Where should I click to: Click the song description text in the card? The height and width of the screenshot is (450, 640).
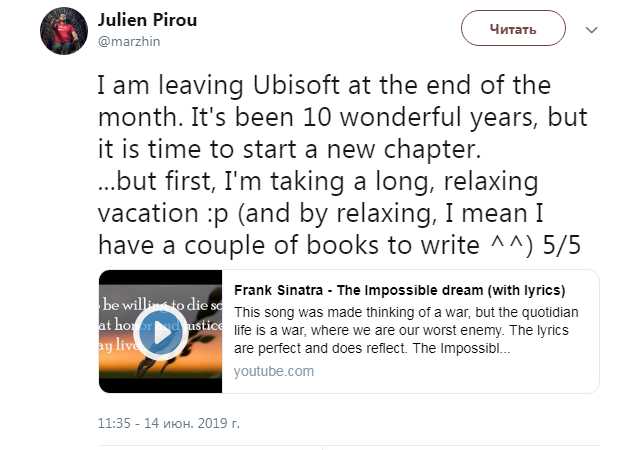[410, 330]
